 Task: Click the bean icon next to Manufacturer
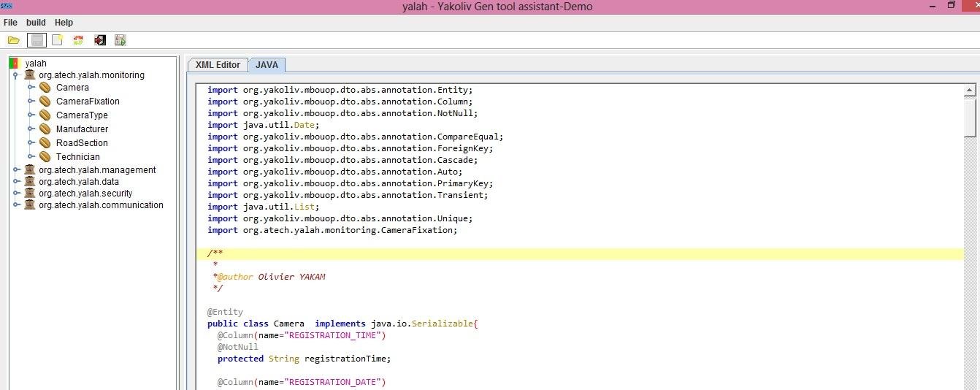point(45,129)
